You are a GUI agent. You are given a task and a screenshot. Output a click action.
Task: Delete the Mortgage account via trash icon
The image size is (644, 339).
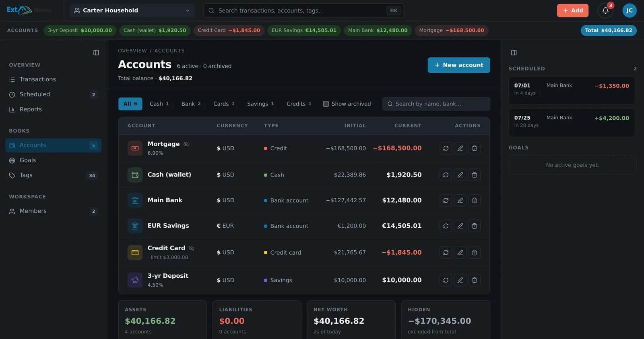point(475,148)
